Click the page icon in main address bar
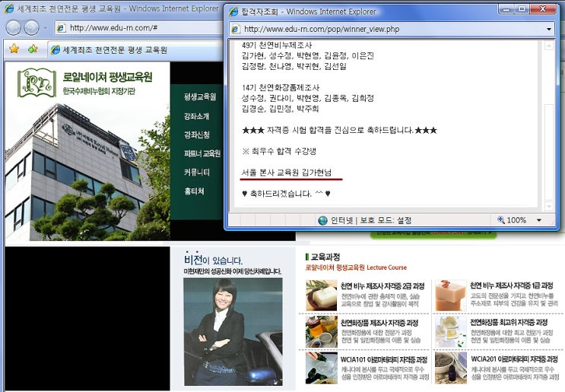565x392 pixels. coord(62,27)
